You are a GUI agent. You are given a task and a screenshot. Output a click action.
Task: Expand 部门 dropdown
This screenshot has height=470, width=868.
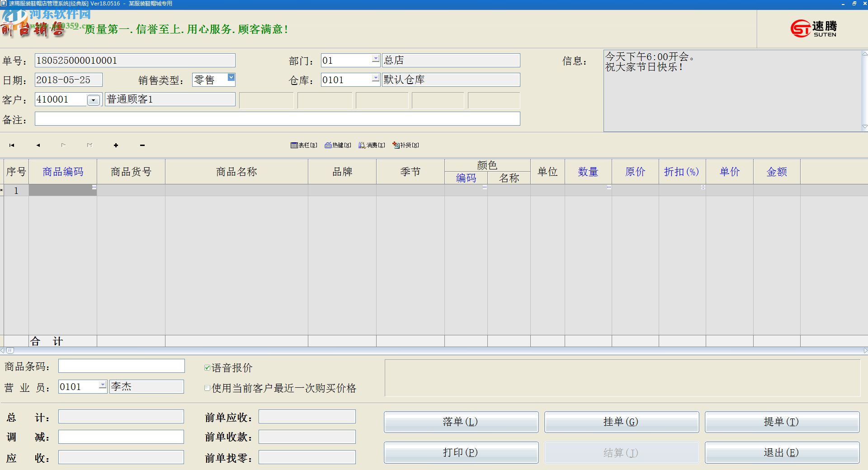click(376, 59)
